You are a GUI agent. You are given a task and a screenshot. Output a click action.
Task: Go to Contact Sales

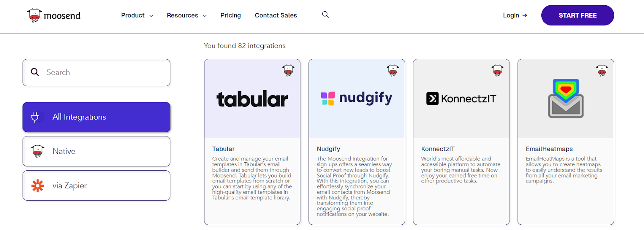click(276, 15)
